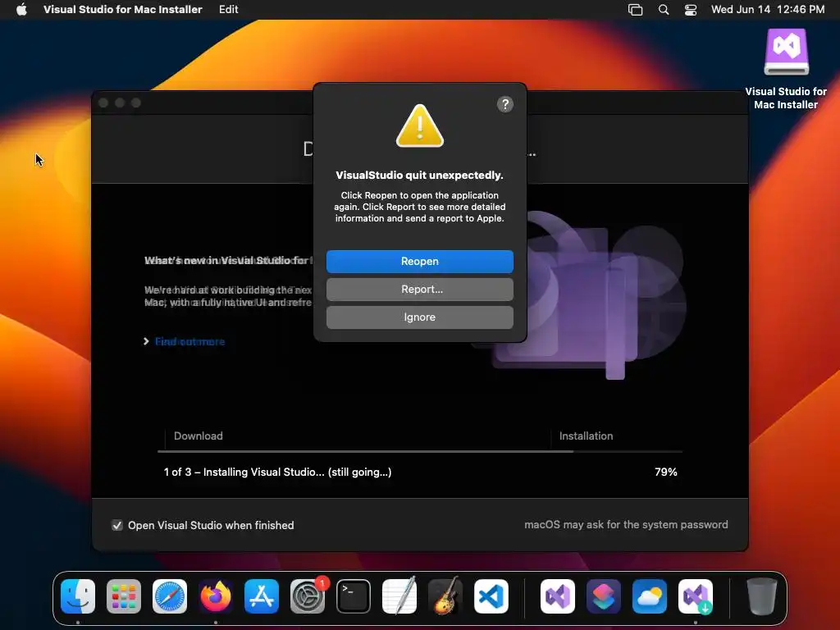Toggle Open Visual Studio when finished checkbox
The height and width of the screenshot is (630, 840).
pyautogui.click(x=116, y=526)
